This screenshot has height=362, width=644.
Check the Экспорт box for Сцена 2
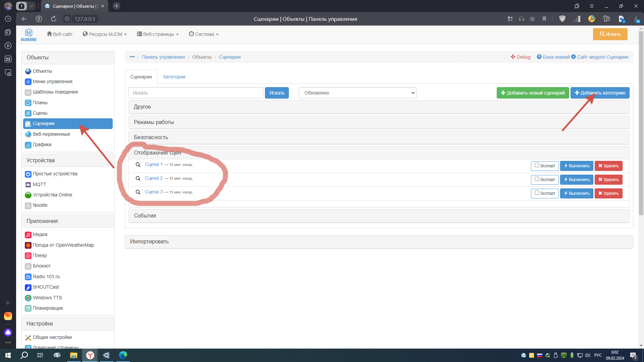[537, 179]
